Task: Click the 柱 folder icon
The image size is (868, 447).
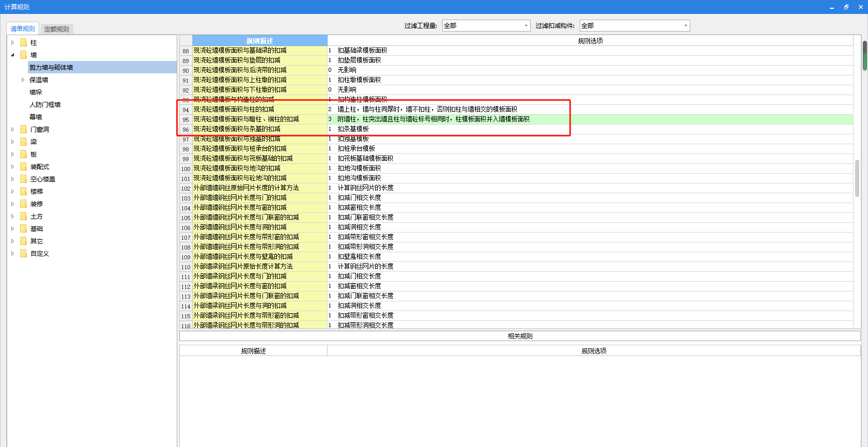Action: (23, 42)
